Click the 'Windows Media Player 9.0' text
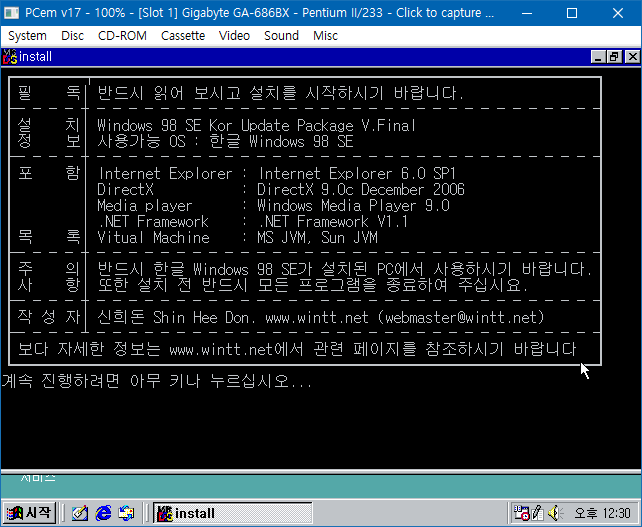The height and width of the screenshot is (527, 642). [353, 206]
